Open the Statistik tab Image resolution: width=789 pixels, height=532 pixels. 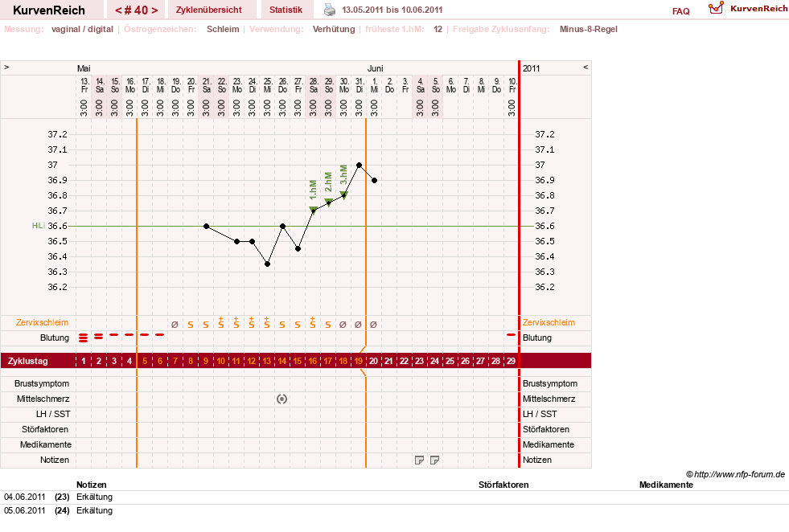286,10
